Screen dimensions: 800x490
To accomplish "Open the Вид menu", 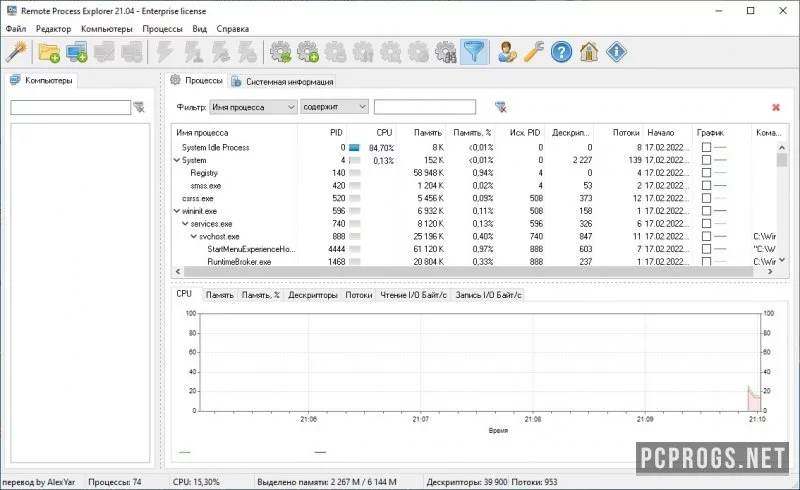I will [x=199, y=29].
